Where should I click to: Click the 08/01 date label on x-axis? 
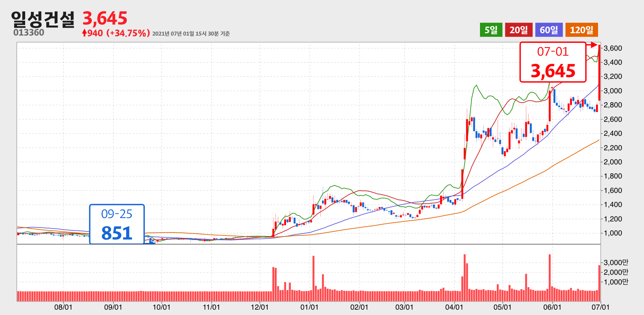pos(63,307)
